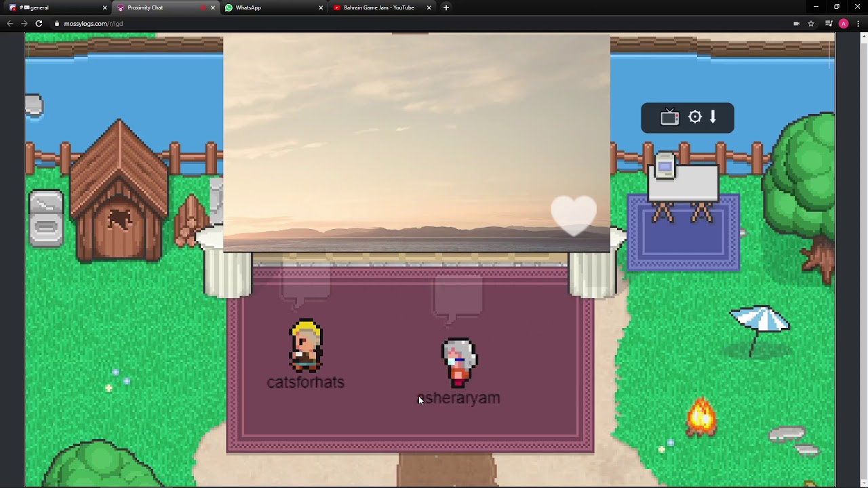Screen dimensions: 868x488
Task: Close the Bahrain Game Jam tab
Action: 429,7
